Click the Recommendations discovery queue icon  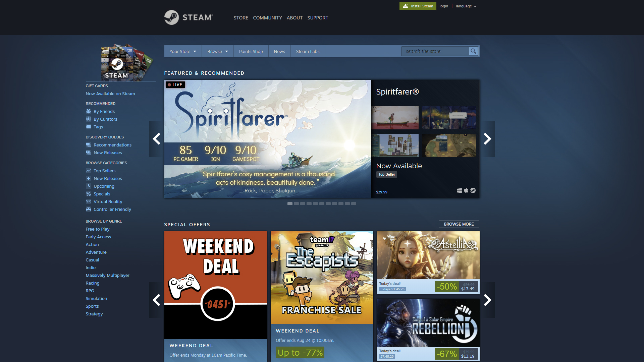(x=89, y=144)
